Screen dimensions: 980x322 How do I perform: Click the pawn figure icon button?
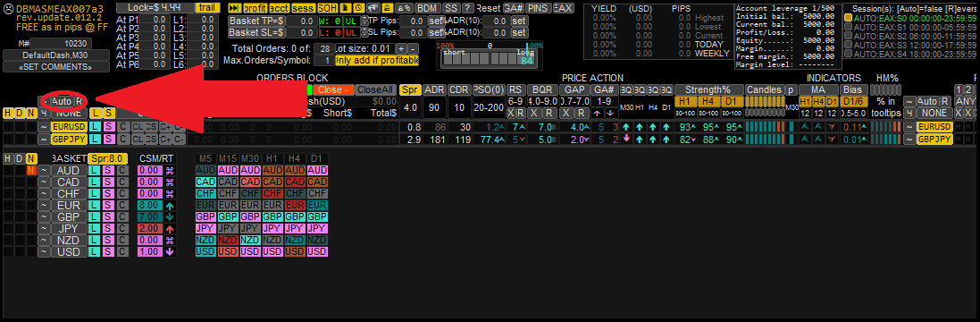[346, 8]
